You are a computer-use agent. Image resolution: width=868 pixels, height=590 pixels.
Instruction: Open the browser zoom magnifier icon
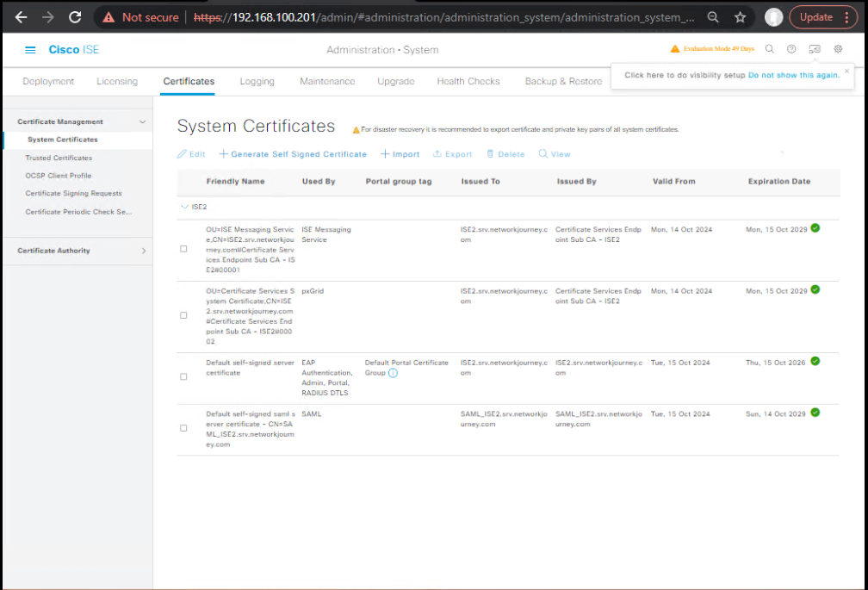tap(713, 17)
